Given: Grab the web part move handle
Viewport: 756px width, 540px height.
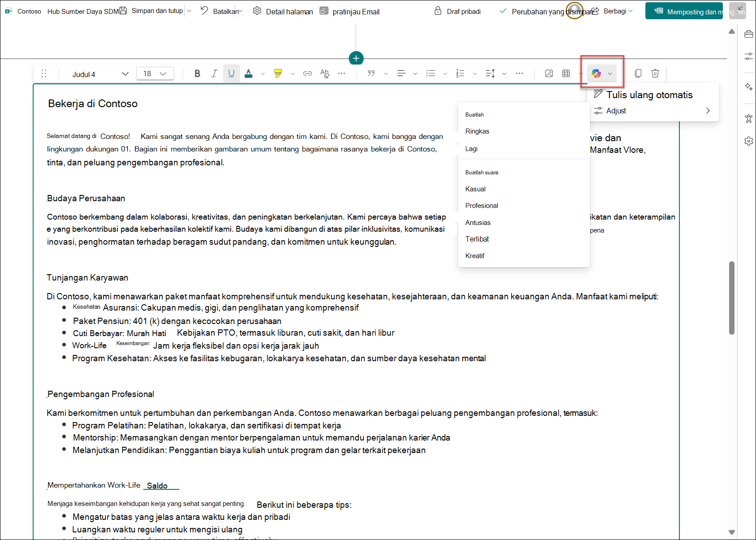Looking at the screenshot, I should pos(44,73).
